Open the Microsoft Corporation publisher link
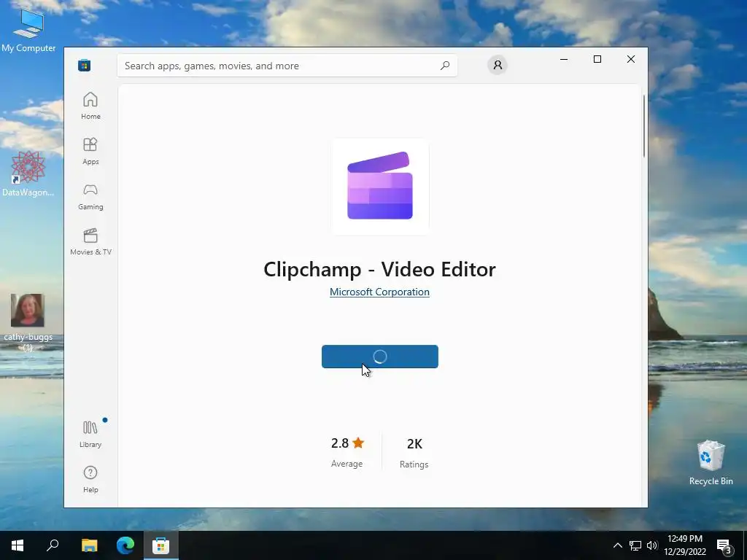The image size is (747, 560). coord(379,292)
